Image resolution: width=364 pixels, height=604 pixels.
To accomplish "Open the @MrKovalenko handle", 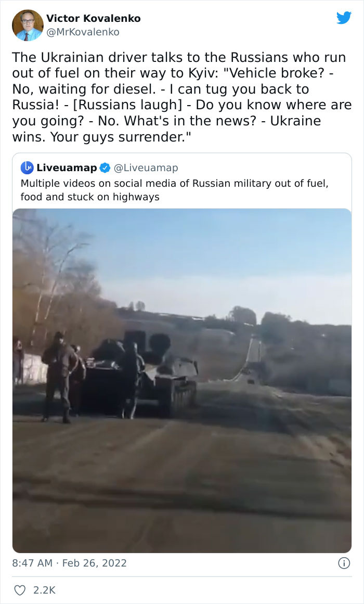I will (x=83, y=32).
